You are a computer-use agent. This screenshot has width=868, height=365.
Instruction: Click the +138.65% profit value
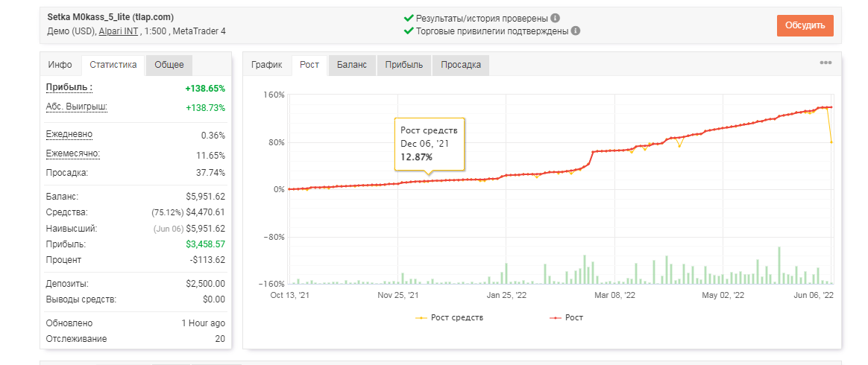click(205, 89)
